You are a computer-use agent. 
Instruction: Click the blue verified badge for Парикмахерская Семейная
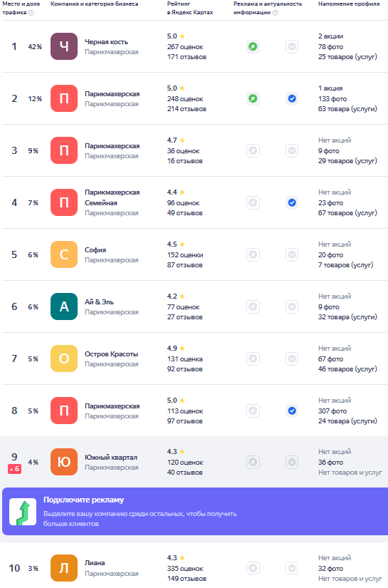click(x=292, y=203)
